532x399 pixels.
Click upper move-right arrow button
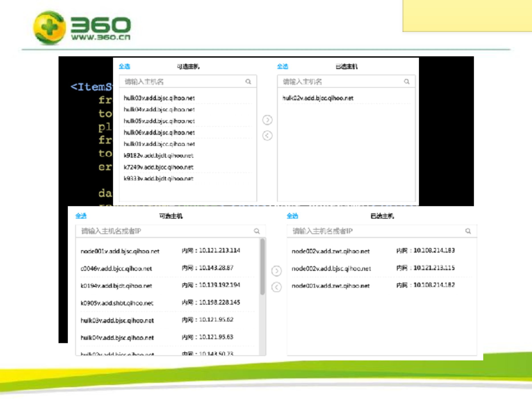[267, 120]
